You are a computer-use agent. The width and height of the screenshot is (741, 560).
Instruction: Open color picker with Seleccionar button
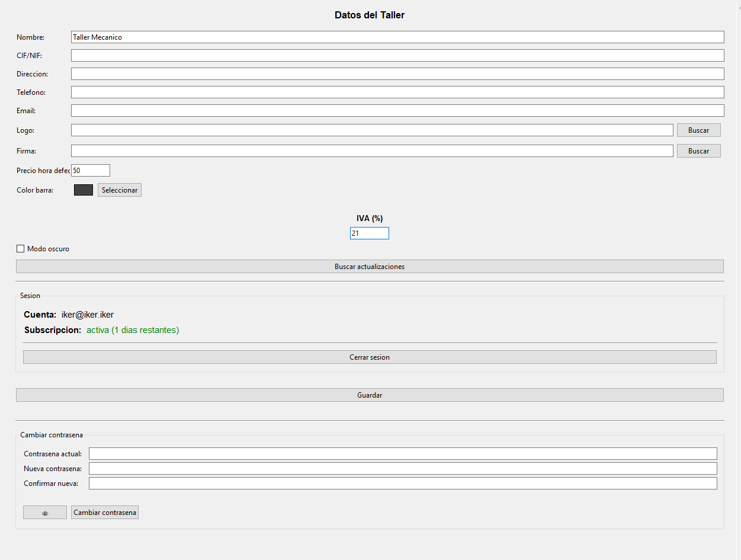120,190
